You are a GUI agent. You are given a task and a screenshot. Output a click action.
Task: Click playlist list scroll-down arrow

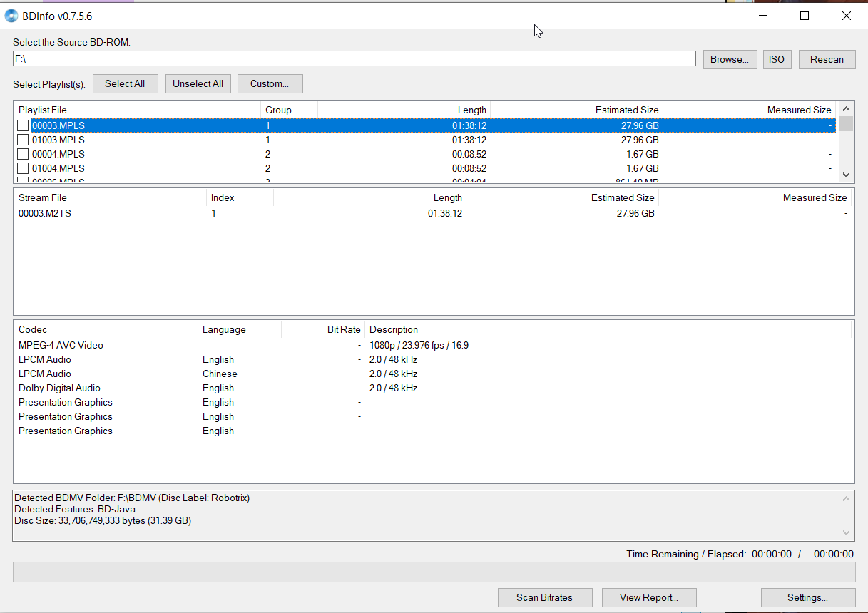tap(847, 174)
